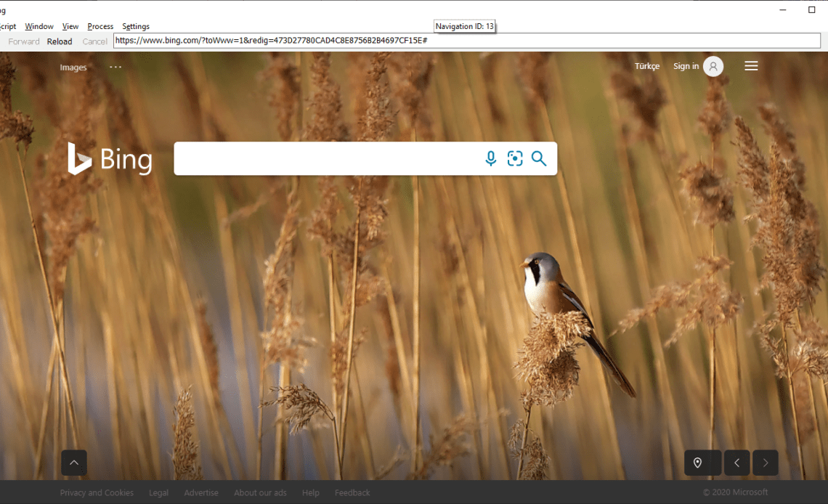Click the image location info pin icon
The image size is (828, 504).
(x=697, y=463)
